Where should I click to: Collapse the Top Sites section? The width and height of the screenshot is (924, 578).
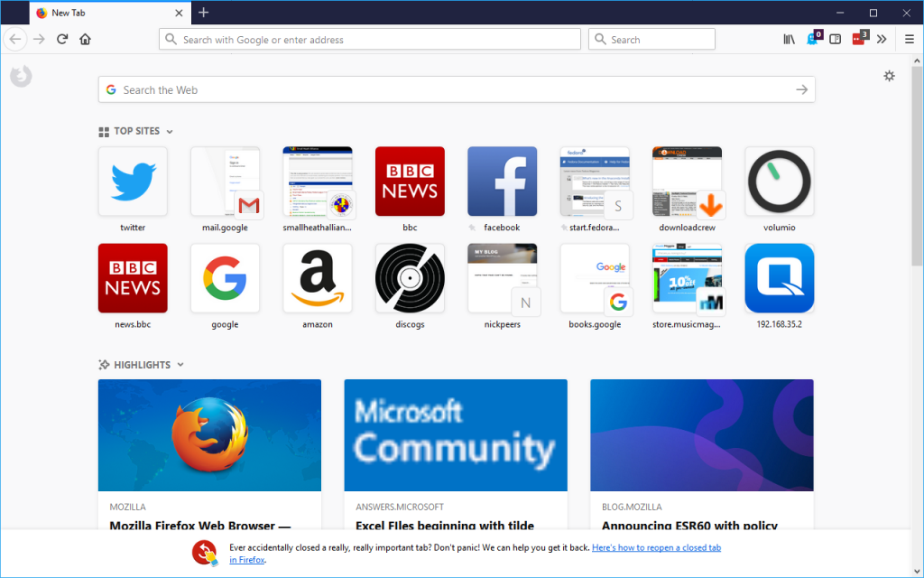[169, 132]
